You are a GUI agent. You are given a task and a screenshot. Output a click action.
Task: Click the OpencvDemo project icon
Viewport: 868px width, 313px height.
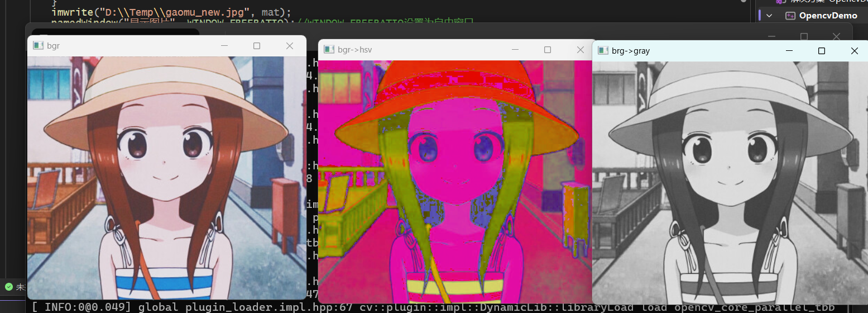click(790, 16)
